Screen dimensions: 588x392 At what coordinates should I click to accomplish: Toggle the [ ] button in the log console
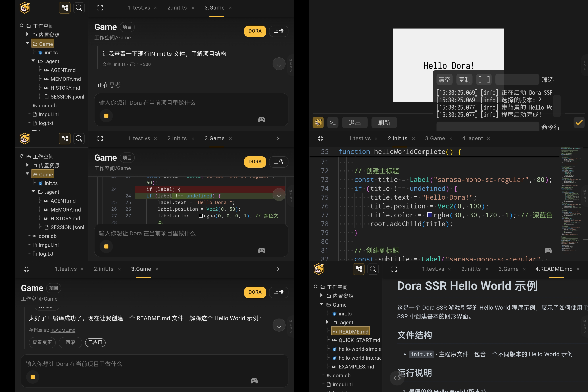click(x=483, y=80)
